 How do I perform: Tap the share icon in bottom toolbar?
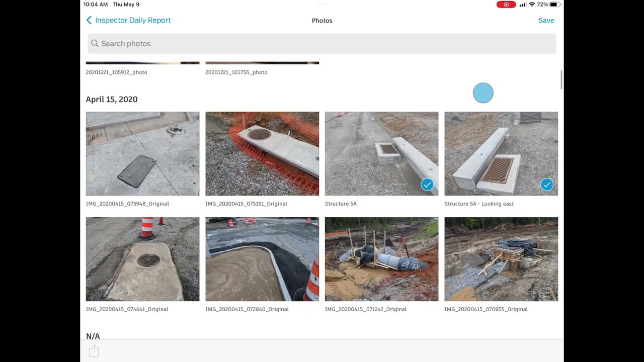pyautogui.click(x=94, y=351)
